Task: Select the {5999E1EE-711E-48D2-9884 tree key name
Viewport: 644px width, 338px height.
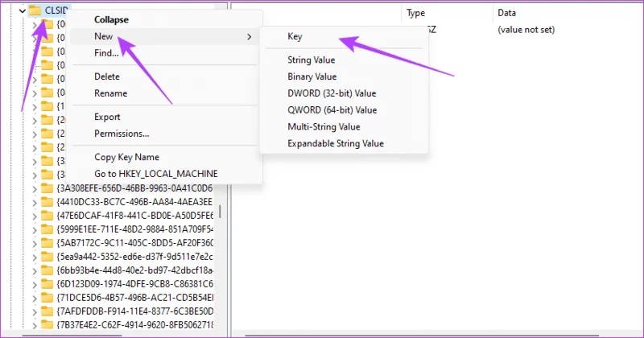Action: tap(135, 229)
